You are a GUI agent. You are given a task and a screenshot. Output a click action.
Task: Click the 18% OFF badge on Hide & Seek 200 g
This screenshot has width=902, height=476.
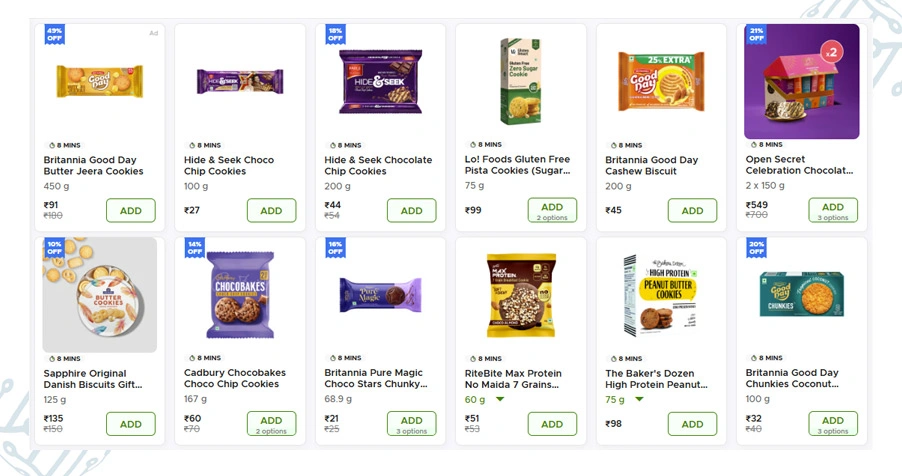click(335, 34)
